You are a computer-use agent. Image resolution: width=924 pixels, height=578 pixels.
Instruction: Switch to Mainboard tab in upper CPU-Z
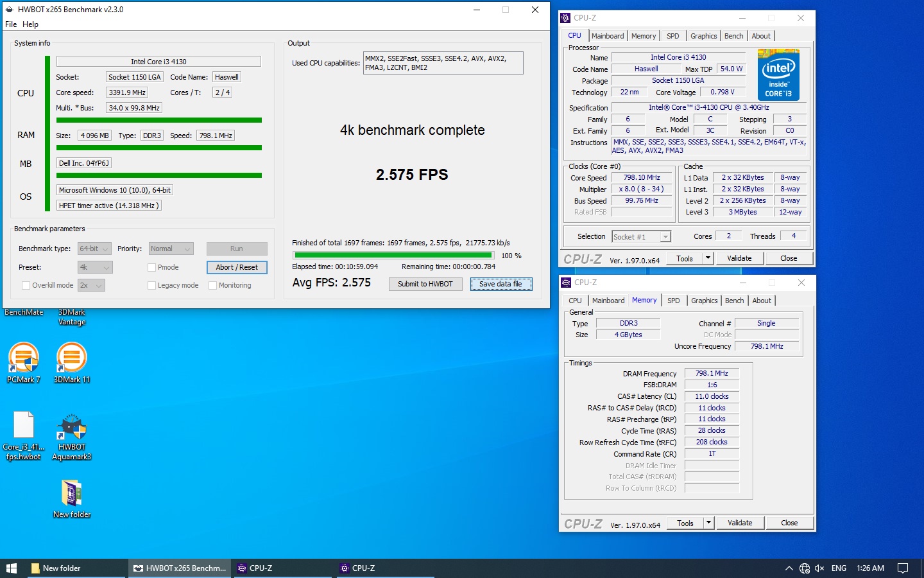click(608, 36)
